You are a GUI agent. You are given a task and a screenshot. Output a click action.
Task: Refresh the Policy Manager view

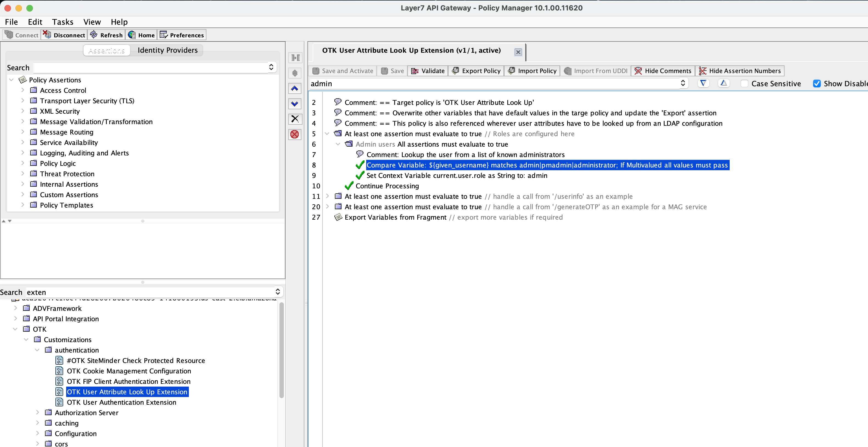coord(106,34)
